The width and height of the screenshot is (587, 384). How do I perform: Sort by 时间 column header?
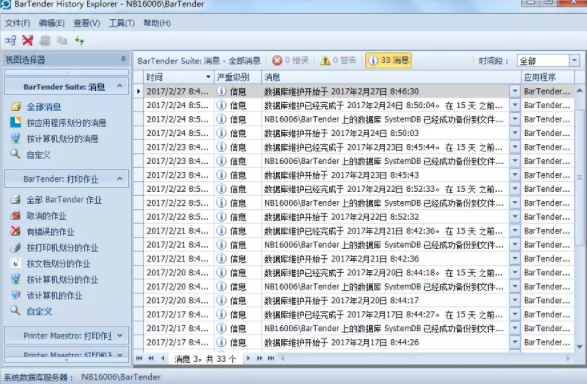[179, 77]
